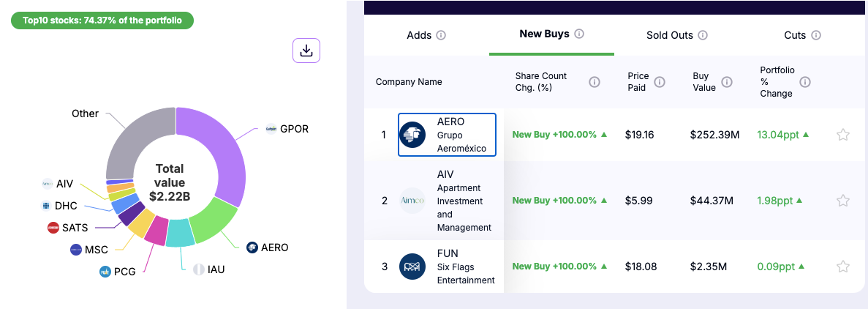Click the GPOR label text
Viewport: 868px width, 309px height.
295,129
